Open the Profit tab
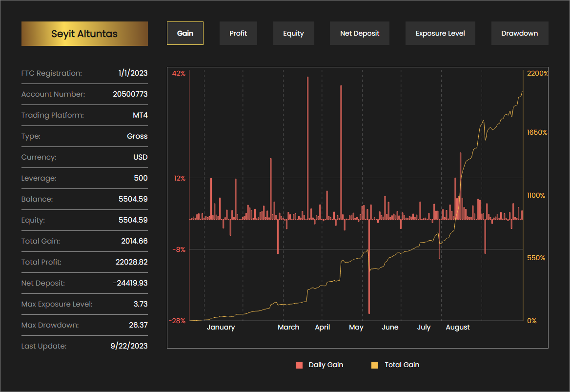The image size is (570, 392). (238, 33)
